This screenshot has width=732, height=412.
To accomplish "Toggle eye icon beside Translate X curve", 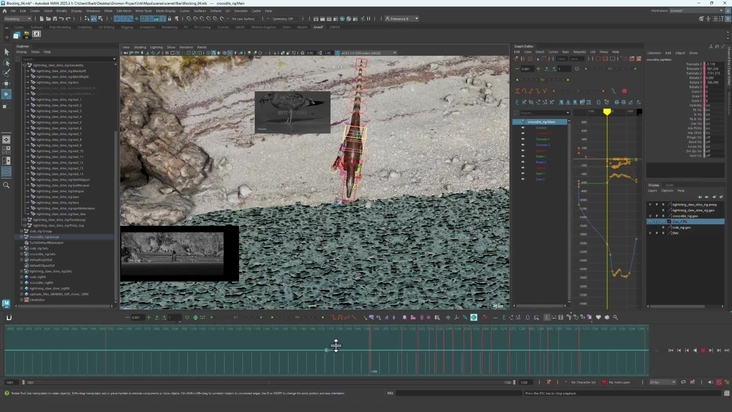I will 523,133.
